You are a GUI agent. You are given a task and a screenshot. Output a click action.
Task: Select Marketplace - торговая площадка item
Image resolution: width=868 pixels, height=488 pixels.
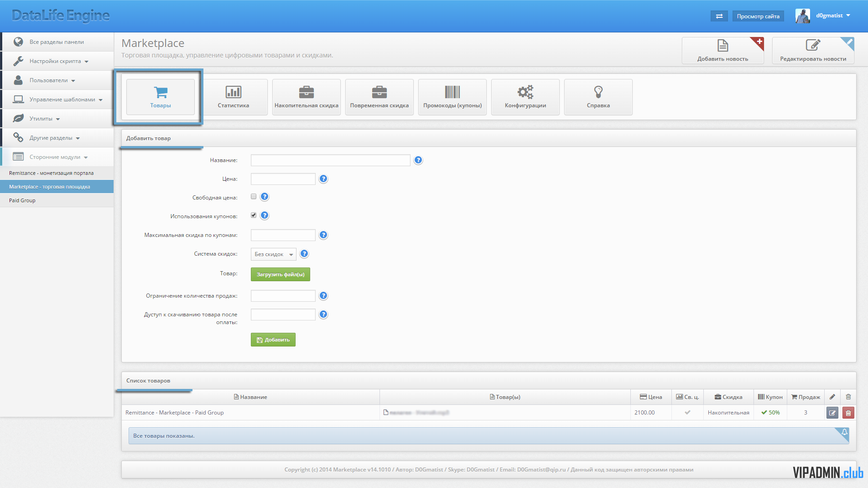pyautogui.click(x=57, y=187)
